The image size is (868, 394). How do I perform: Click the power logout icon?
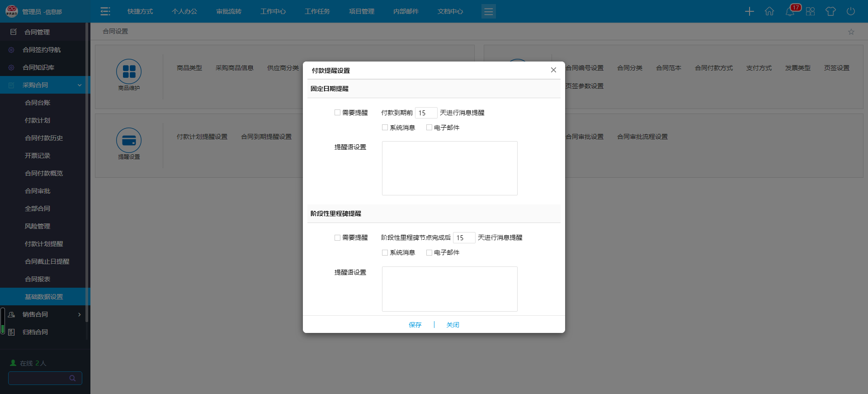pos(851,11)
